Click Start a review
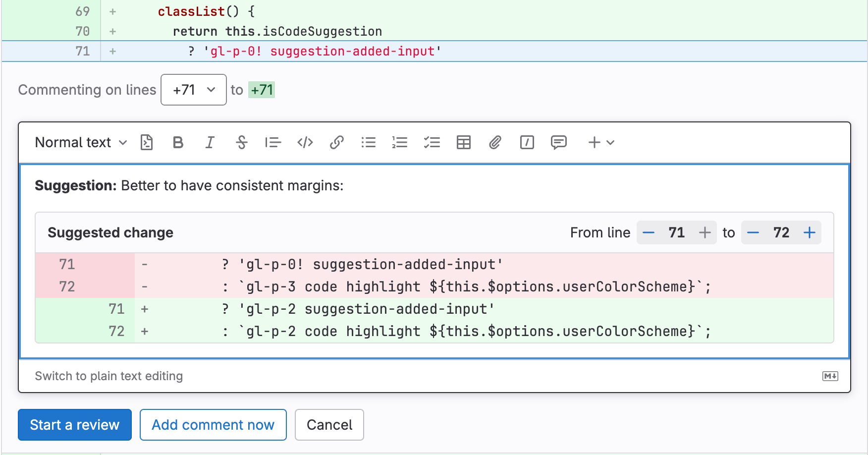This screenshot has width=868, height=455. (x=74, y=425)
